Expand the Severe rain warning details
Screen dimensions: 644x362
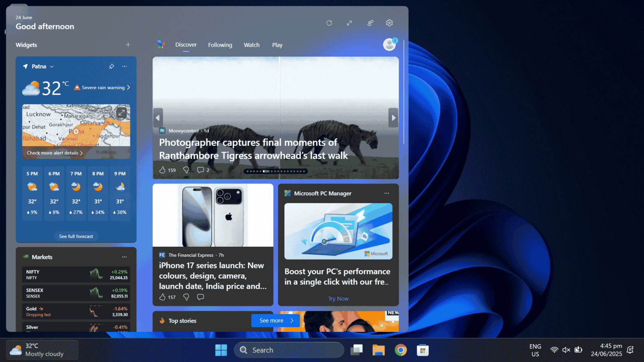[102, 87]
